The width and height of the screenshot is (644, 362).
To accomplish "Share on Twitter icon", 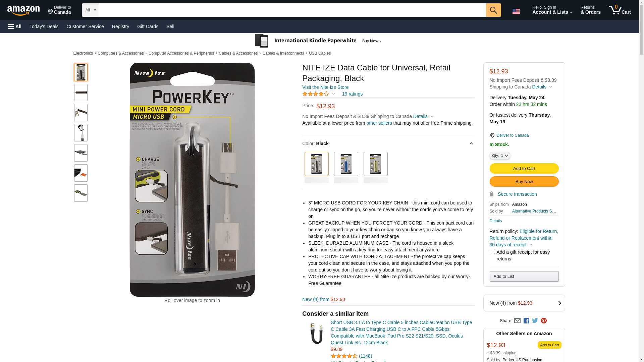I will (x=535, y=321).
